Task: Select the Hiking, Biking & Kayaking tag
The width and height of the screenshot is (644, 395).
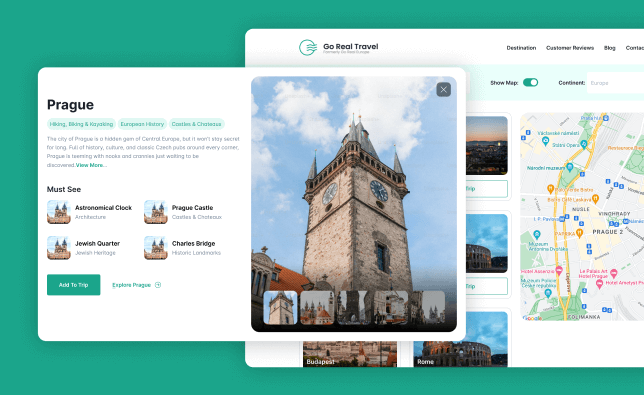Action: pos(81,124)
